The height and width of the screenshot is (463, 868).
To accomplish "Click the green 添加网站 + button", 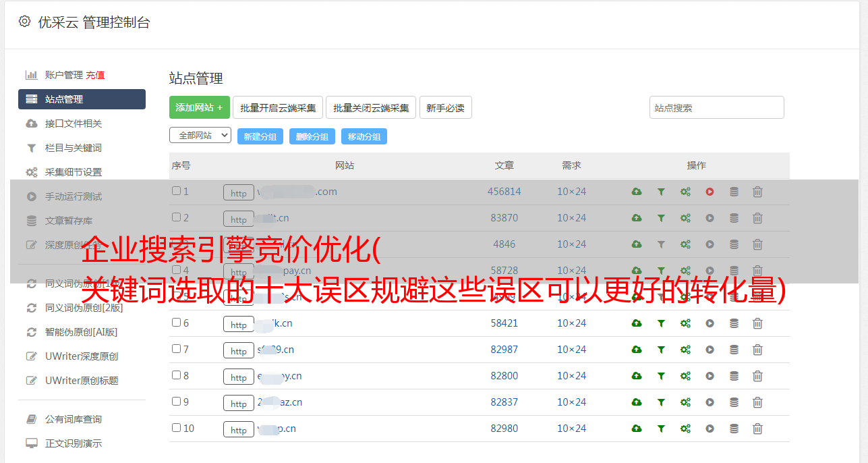I will click(x=200, y=107).
